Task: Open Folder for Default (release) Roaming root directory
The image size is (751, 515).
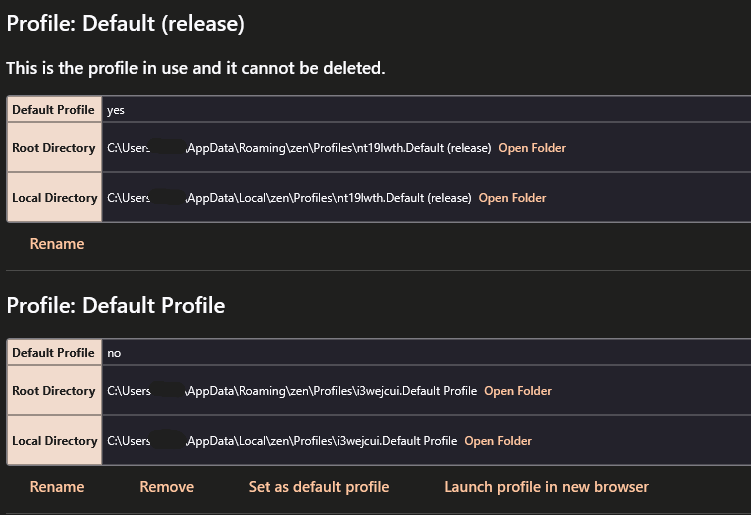Action: click(532, 148)
